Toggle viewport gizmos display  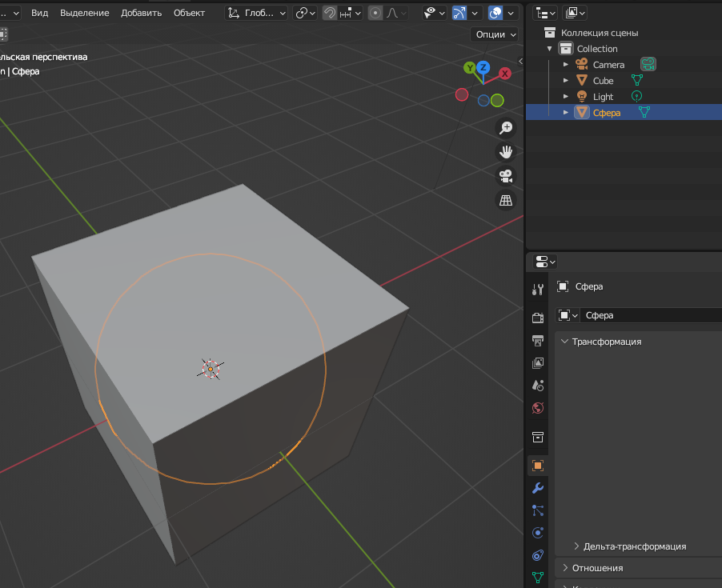(459, 13)
